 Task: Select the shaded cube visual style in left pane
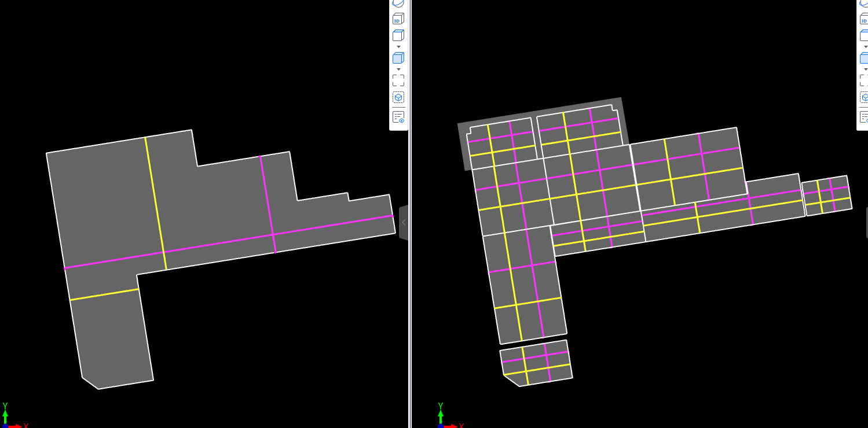(398, 58)
